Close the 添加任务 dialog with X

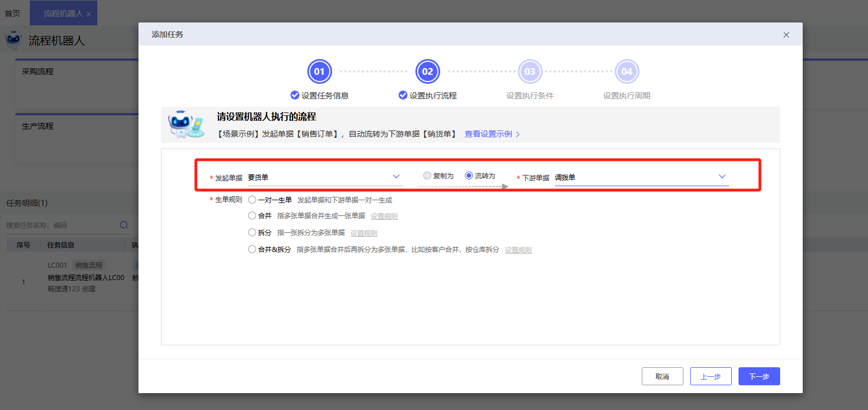pyautogui.click(x=786, y=35)
